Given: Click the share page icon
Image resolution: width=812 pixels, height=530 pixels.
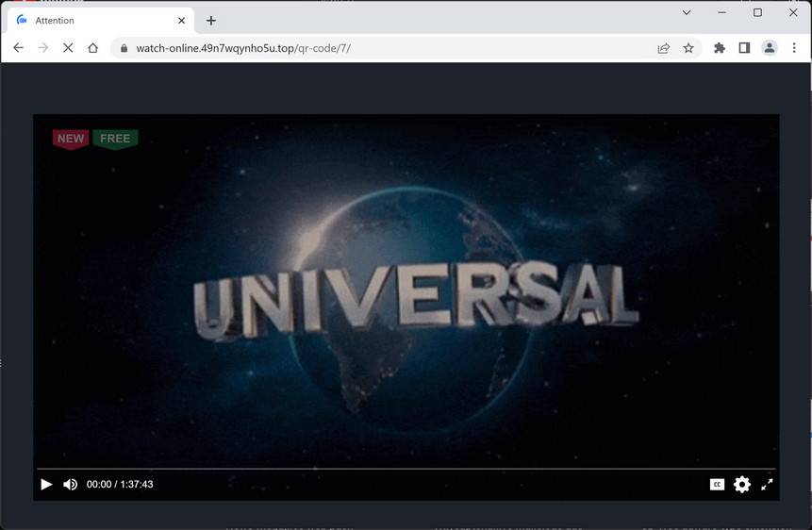Looking at the screenshot, I should pos(663,48).
